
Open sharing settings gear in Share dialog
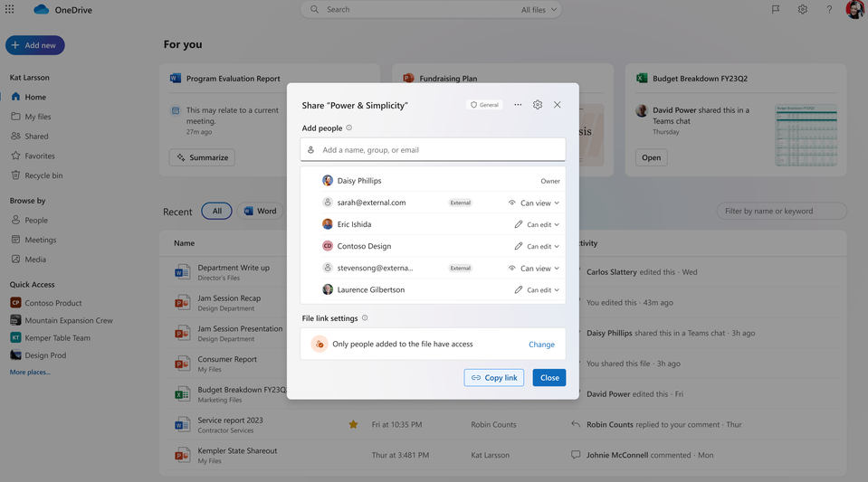(x=538, y=105)
